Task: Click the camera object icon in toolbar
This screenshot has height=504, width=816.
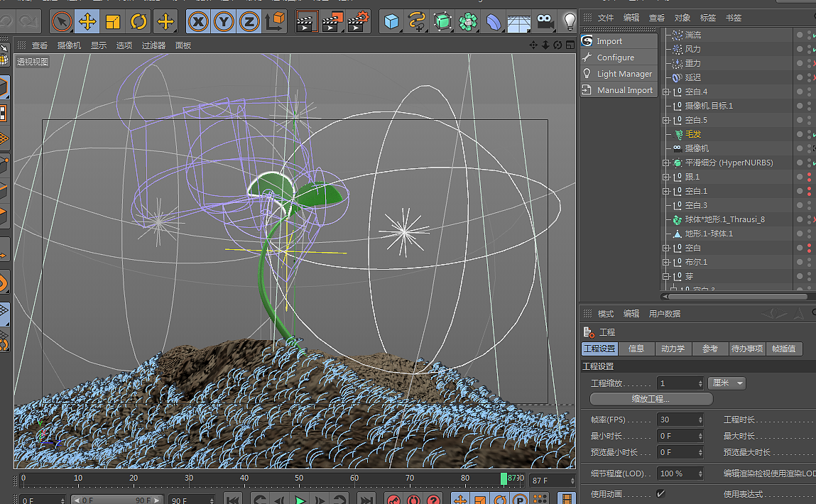Action: click(545, 22)
